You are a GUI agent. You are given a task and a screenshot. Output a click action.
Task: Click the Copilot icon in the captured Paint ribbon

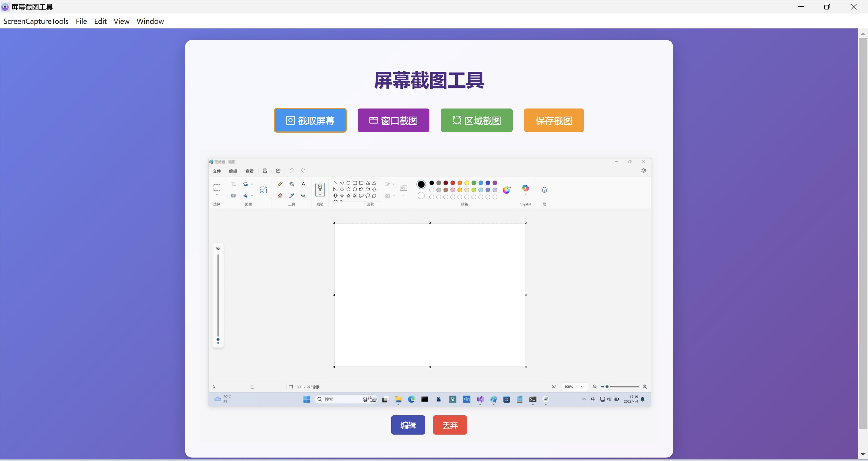pyautogui.click(x=525, y=188)
